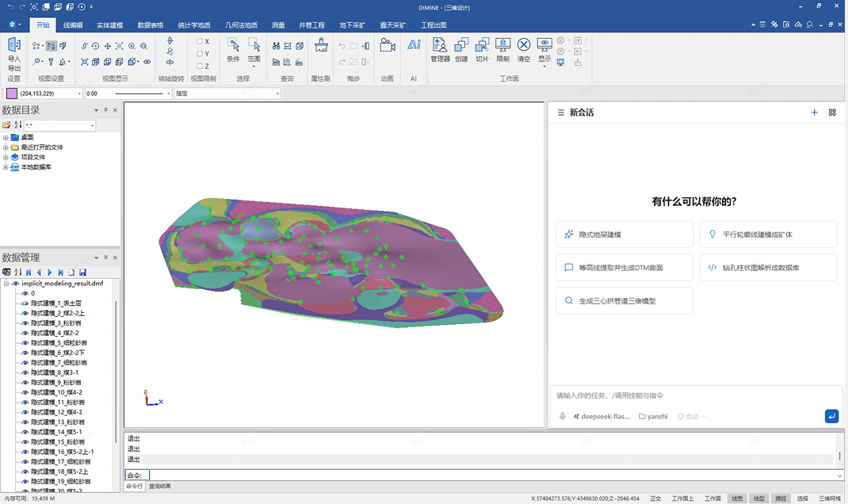Open the 工作面 管理器
Viewport: 848px width, 504px height.
[440, 50]
